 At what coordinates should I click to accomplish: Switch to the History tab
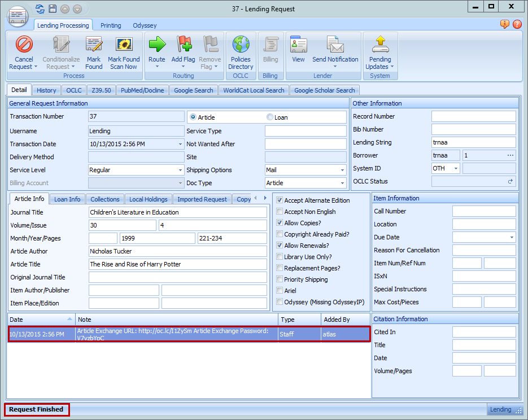(46, 90)
